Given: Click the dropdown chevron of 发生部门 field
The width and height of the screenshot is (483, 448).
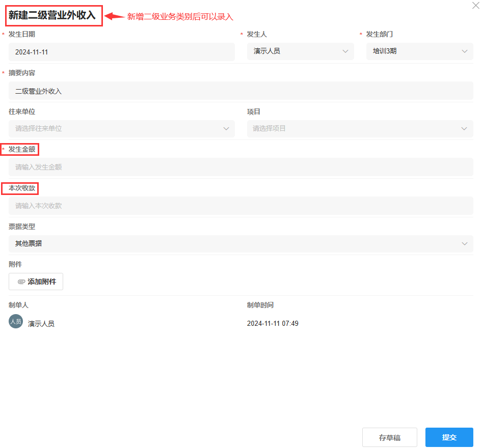Looking at the screenshot, I should coord(464,51).
